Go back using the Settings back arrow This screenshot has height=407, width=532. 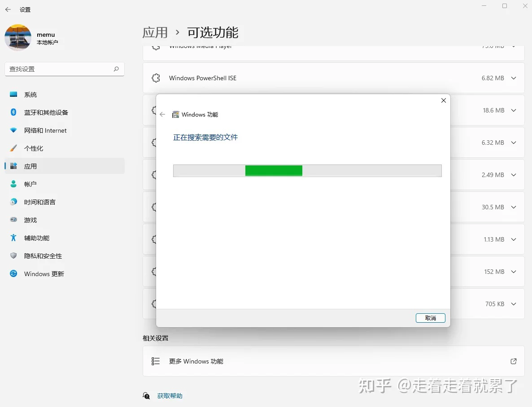pos(8,9)
